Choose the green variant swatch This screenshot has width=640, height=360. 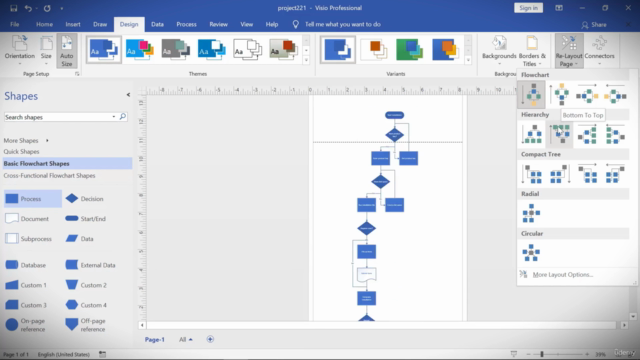(409, 49)
